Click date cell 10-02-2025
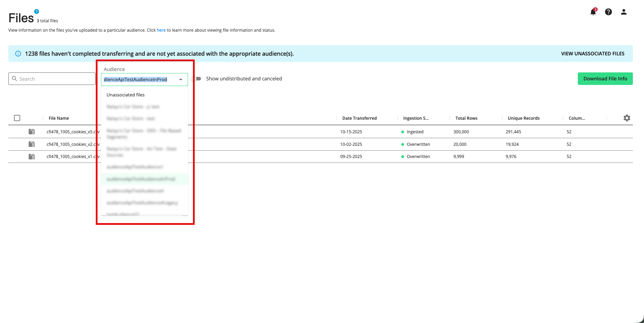Screen dimensions: 644x323 pyautogui.click(x=351, y=144)
